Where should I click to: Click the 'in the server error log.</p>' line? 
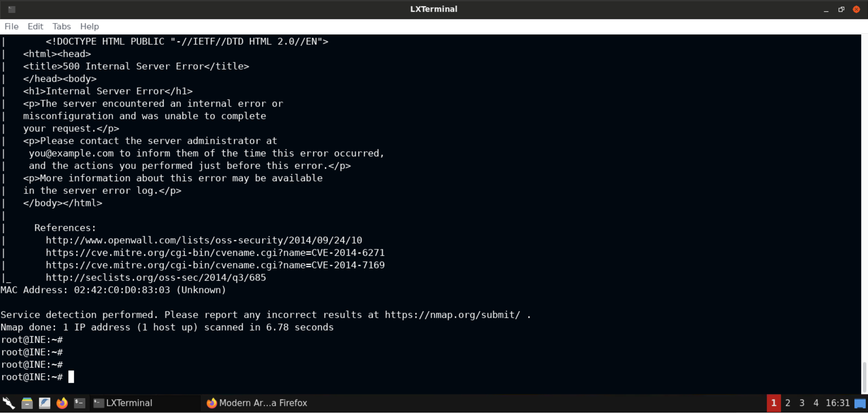pyautogui.click(x=102, y=191)
